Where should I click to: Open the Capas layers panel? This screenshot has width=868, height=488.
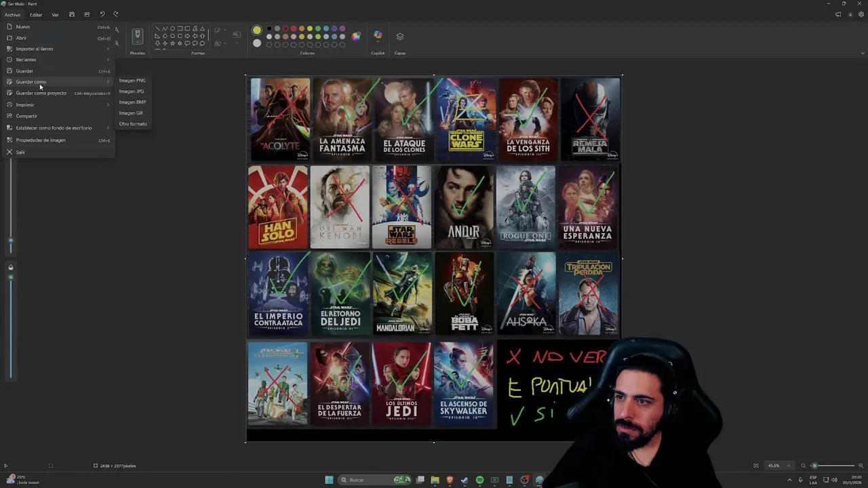[400, 37]
